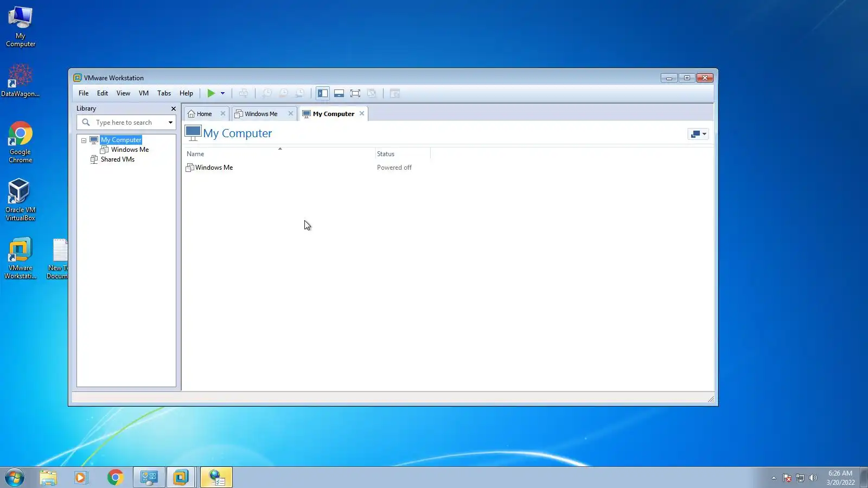The image size is (868, 488).
Task: Open the File menu
Action: pos(84,93)
